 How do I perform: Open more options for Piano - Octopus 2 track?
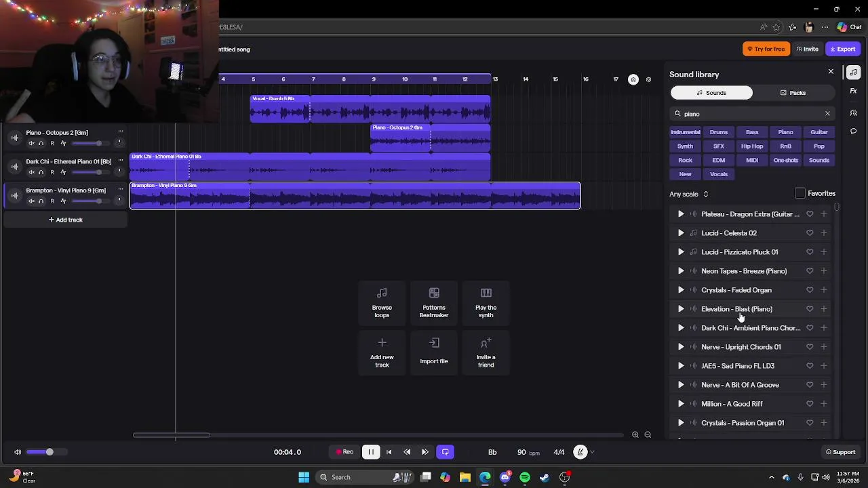pyautogui.click(x=120, y=131)
